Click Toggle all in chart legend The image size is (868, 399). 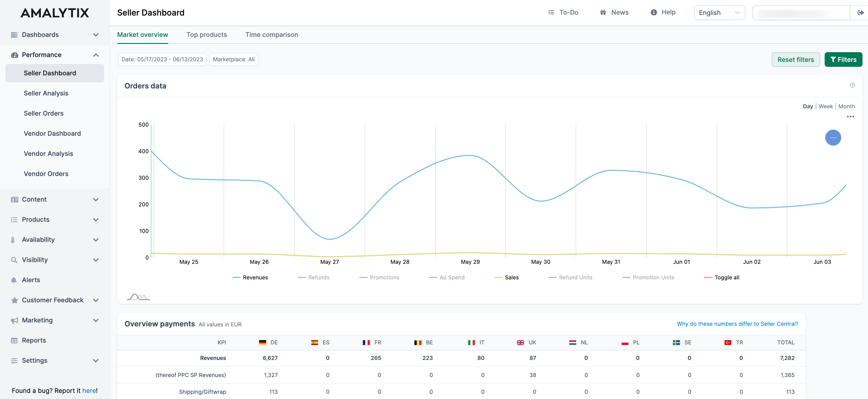coord(722,278)
